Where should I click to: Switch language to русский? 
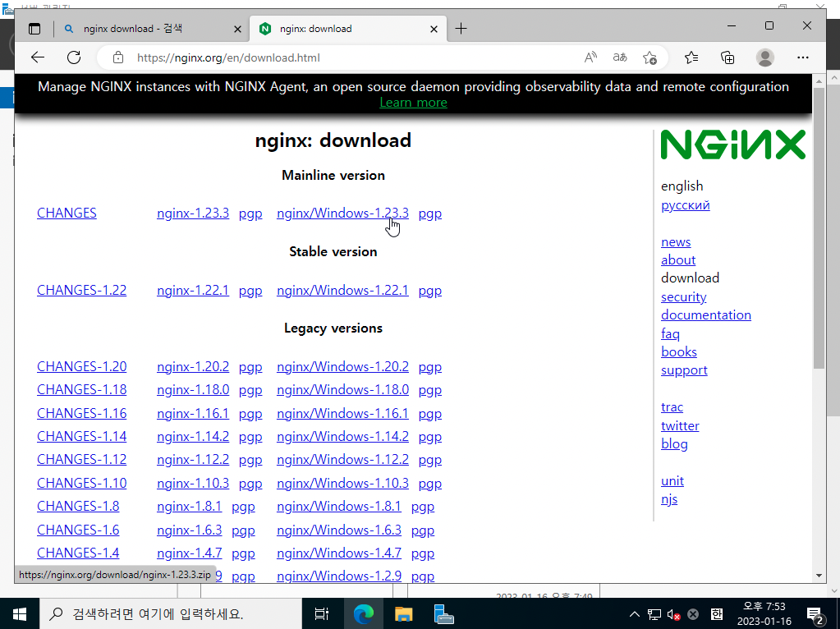(685, 205)
